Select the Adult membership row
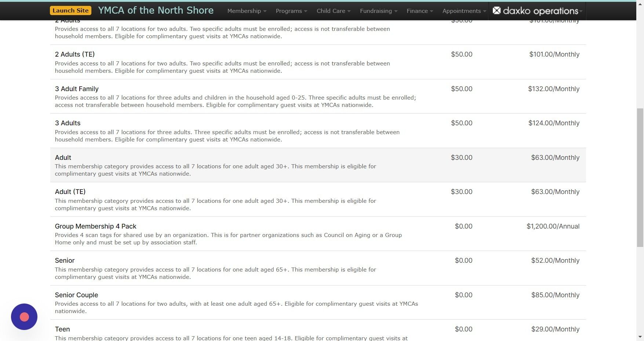This screenshot has height=341, width=644. (x=63, y=157)
